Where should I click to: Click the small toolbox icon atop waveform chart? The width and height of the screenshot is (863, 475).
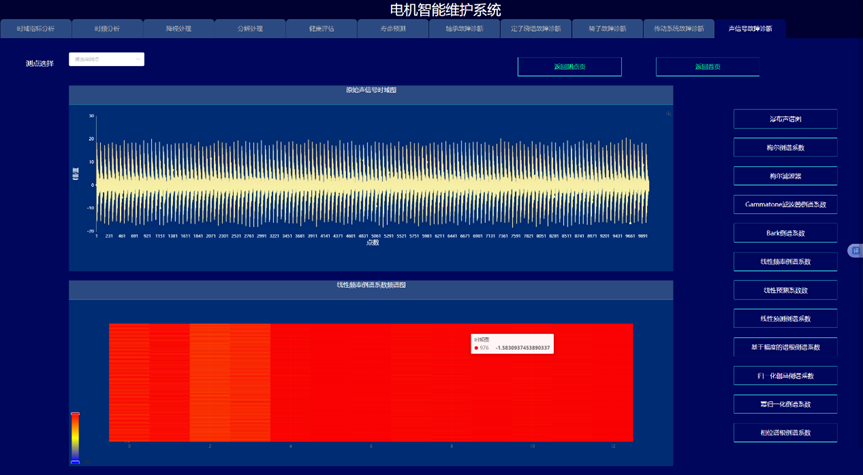pos(668,113)
